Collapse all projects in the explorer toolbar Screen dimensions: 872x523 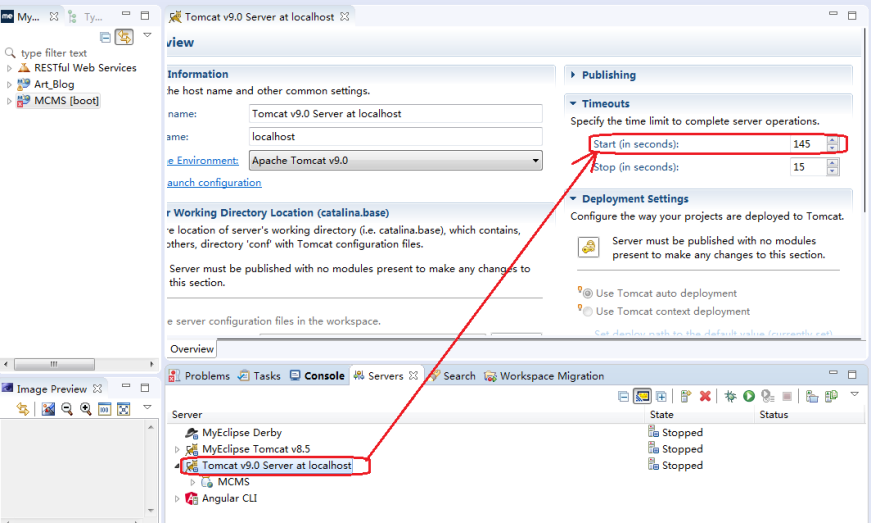click(105, 37)
